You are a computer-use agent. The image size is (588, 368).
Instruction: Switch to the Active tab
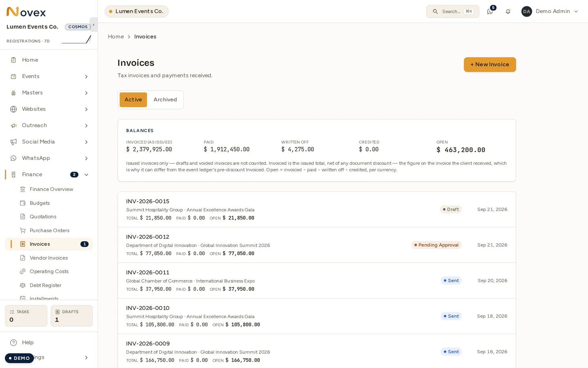pyautogui.click(x=133, y=100)
